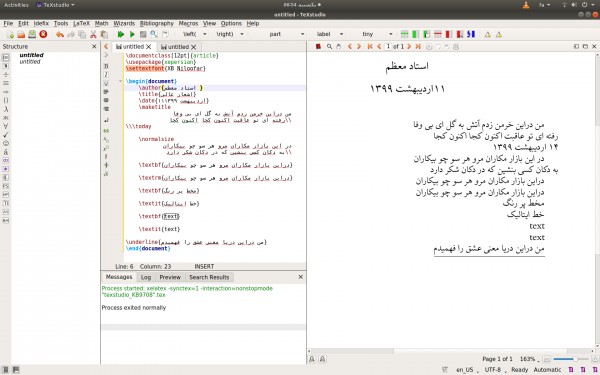Compile with the single green arrow
Image resolution: width=600 pixels, height=375 pixels.
click(x=132, y=34)
